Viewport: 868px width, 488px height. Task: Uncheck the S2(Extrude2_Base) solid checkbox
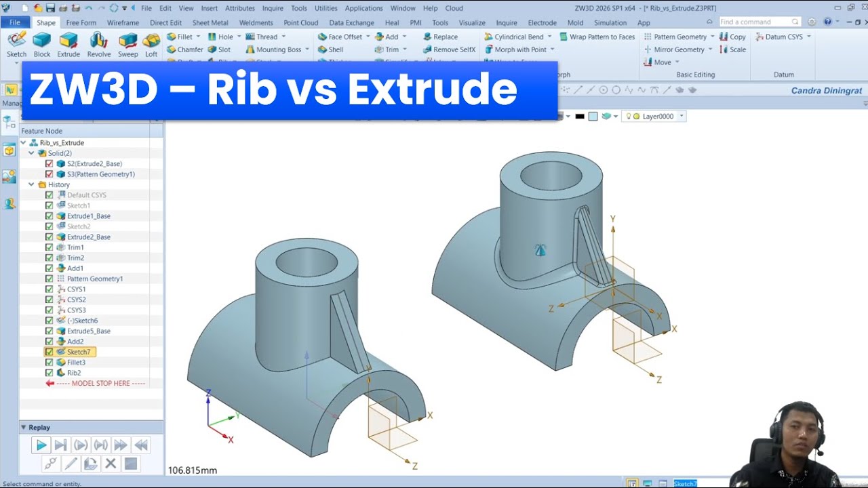pos(49,164)
